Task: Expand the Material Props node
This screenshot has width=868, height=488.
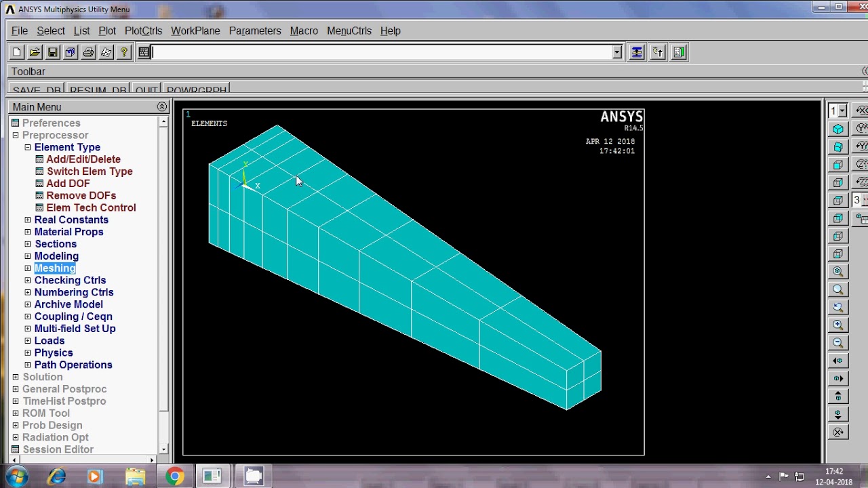Action: pyautogui.click(x=27, y=232)
